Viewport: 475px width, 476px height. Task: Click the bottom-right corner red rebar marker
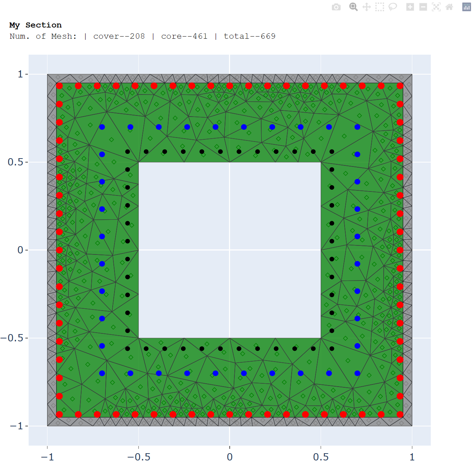400,414
